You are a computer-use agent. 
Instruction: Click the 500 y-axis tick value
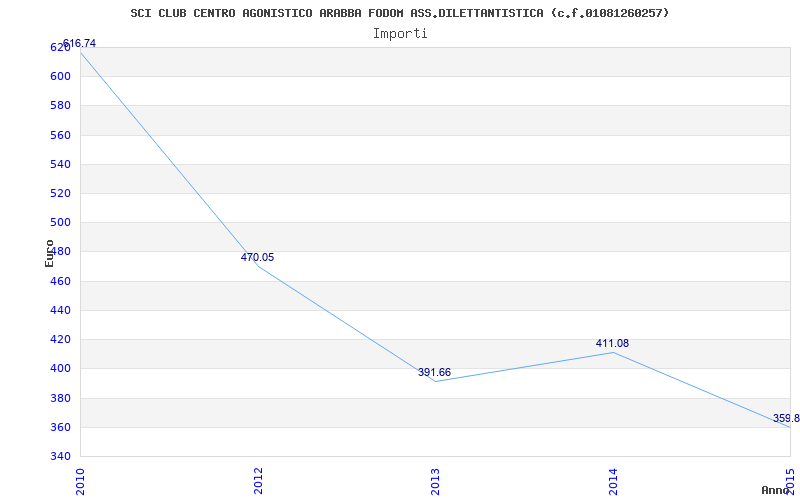click(60, 223)
